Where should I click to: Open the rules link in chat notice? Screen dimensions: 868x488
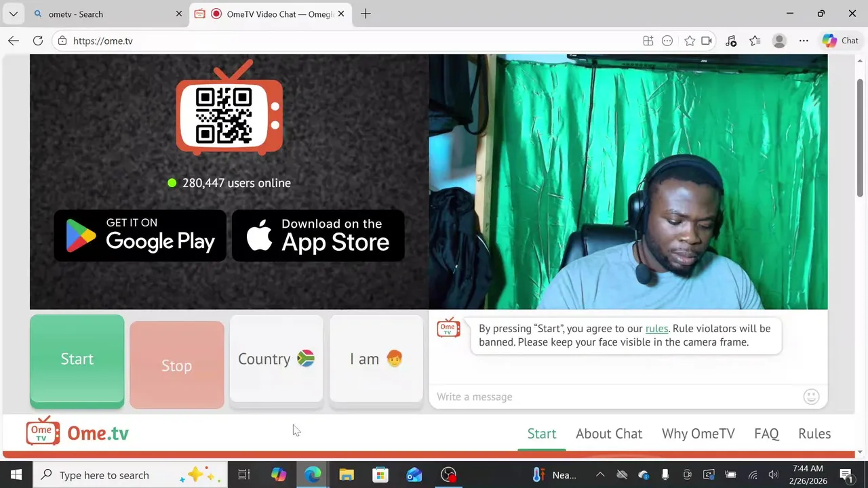tap(656, 329)
